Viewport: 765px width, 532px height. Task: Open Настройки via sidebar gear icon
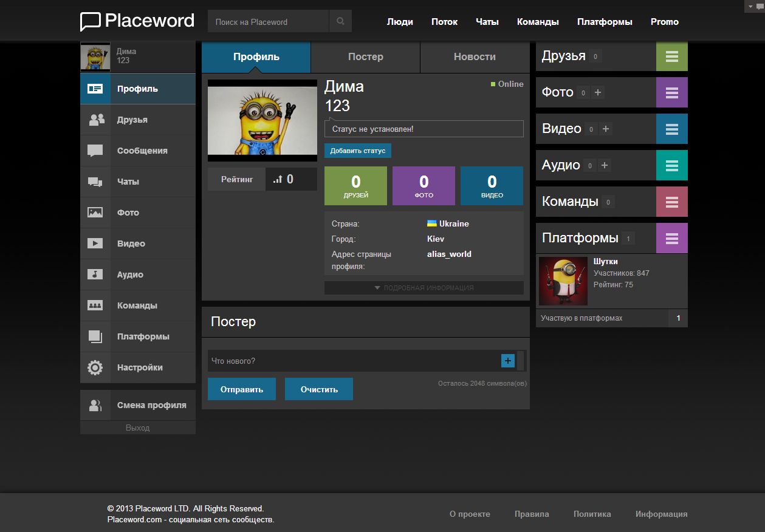[95, 367]
